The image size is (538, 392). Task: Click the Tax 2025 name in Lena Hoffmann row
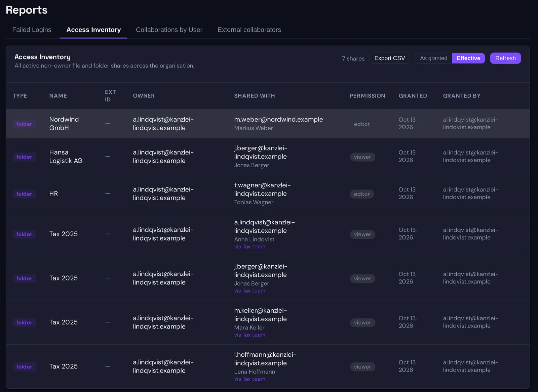pyautogui.click(x=64, y=366)
